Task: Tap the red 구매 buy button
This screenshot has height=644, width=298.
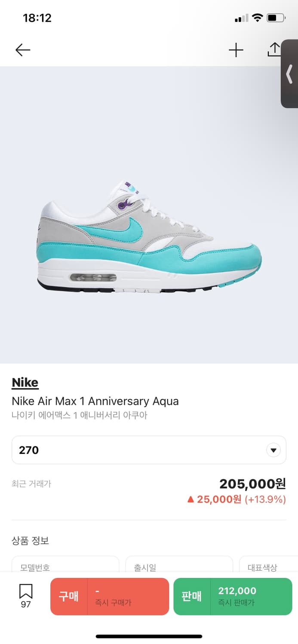Action: 69,596
